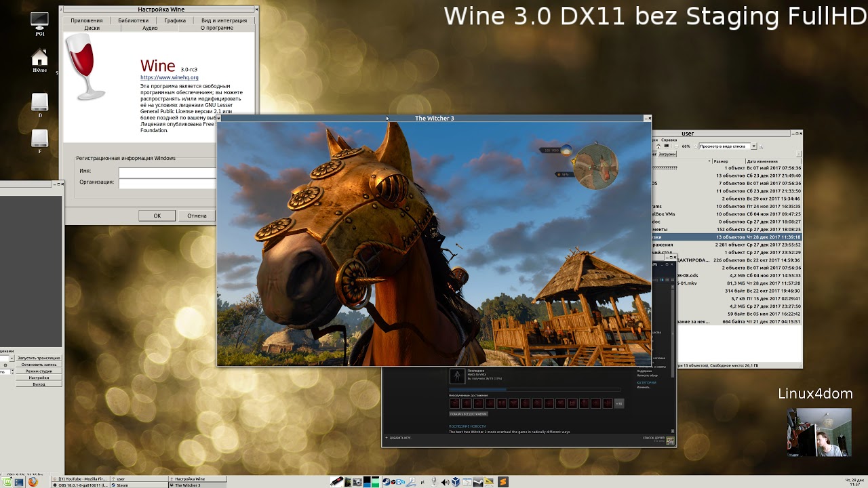Open the winehq.org link

(x=170, y=77)
